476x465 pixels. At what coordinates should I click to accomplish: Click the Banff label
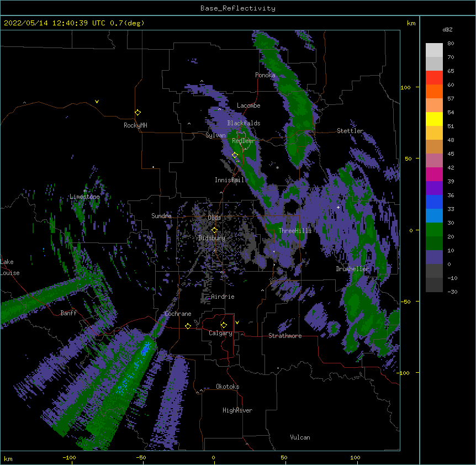click(68, 313)
